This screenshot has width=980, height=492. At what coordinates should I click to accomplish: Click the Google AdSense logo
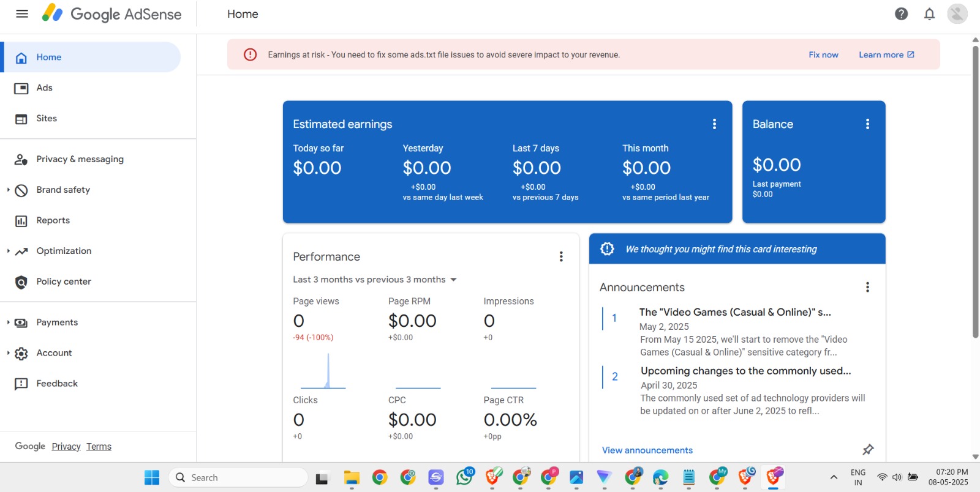tap(111, 13)
